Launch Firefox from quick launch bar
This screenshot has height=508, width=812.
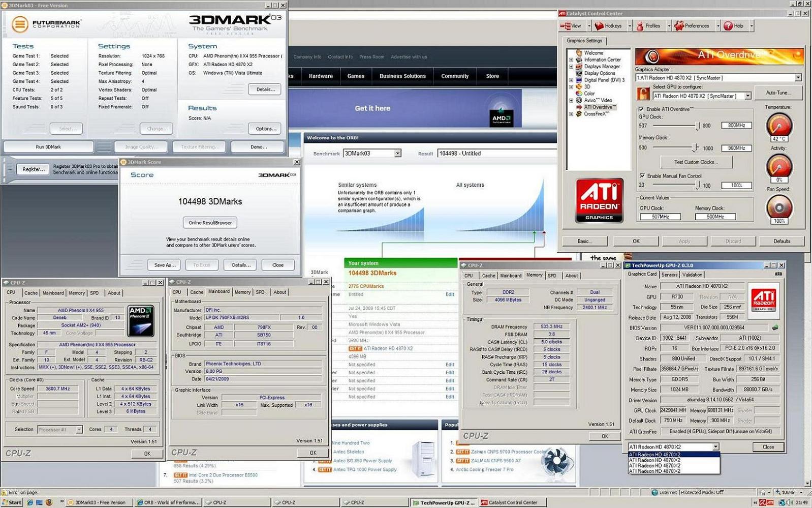(x=49, y=502)
